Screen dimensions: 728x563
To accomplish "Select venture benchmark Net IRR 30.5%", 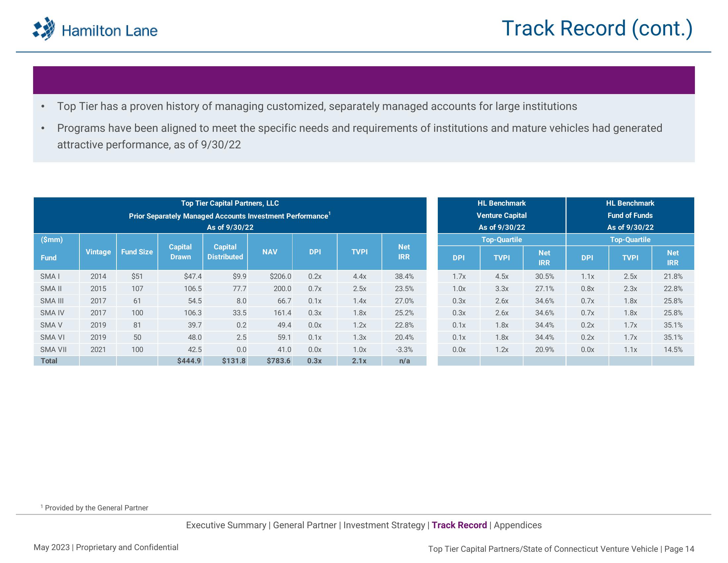I will tap(545, 277).
